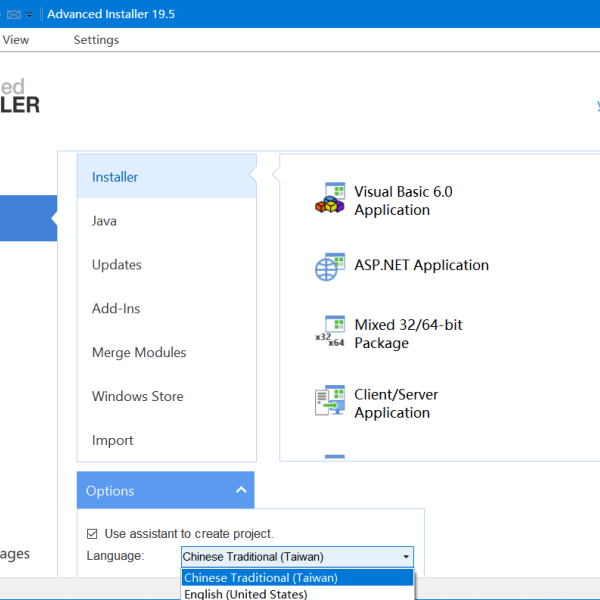Select the Merge Modules category
Viewport: 600px width, 600px height.
tap(166, 352)
